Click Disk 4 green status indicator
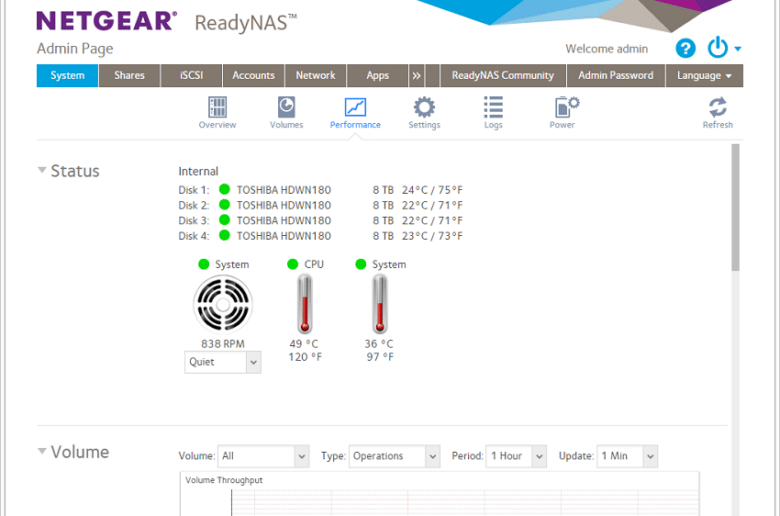The image size is (780, 516). 224,235
